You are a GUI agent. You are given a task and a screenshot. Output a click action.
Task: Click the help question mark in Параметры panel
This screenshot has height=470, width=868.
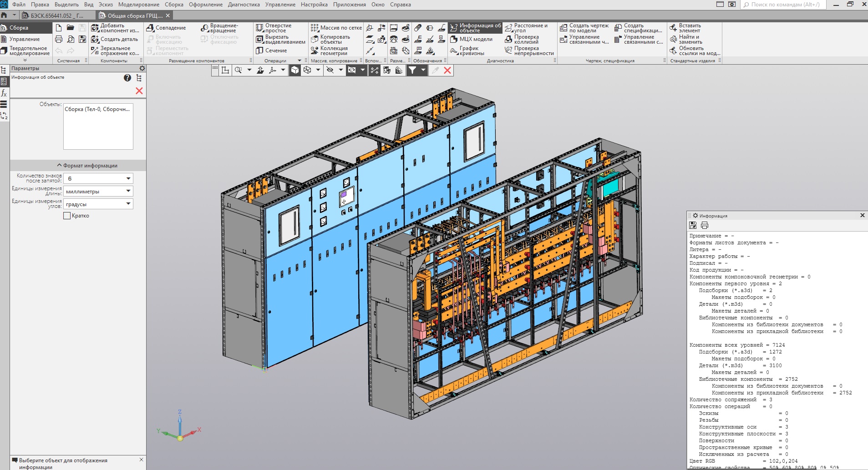click(127, 78)
